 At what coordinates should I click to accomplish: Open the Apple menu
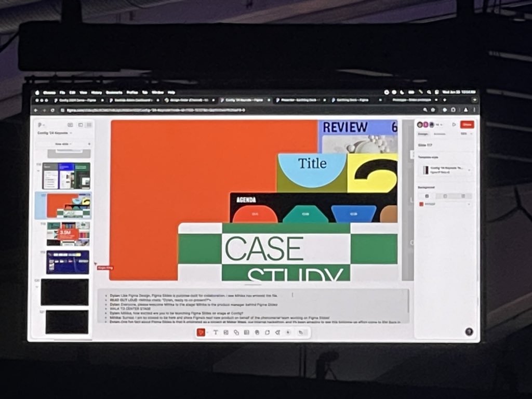[x=37, y=92]
